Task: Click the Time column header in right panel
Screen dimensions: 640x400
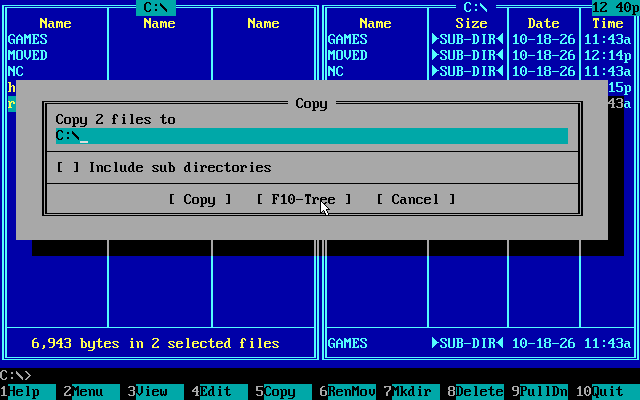Action: pos(608,23)
